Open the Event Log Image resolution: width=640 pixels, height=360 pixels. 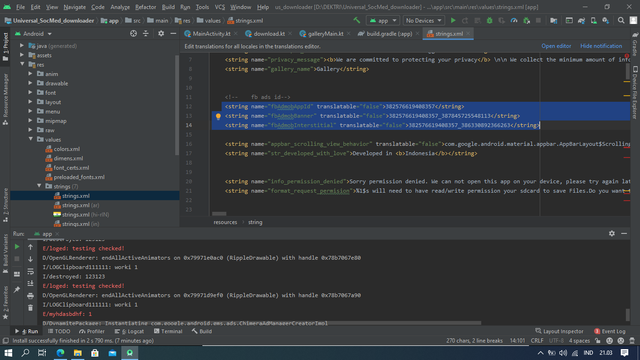pos(609,331)
